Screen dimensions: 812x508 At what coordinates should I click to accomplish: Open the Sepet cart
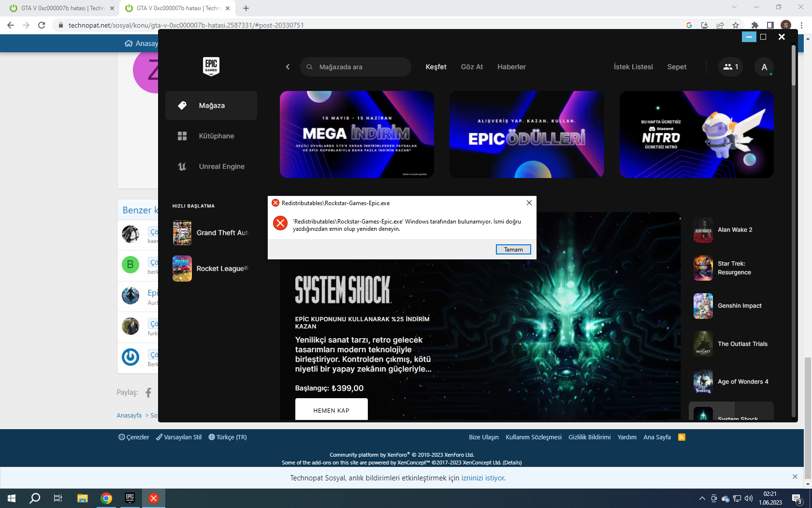677,67
